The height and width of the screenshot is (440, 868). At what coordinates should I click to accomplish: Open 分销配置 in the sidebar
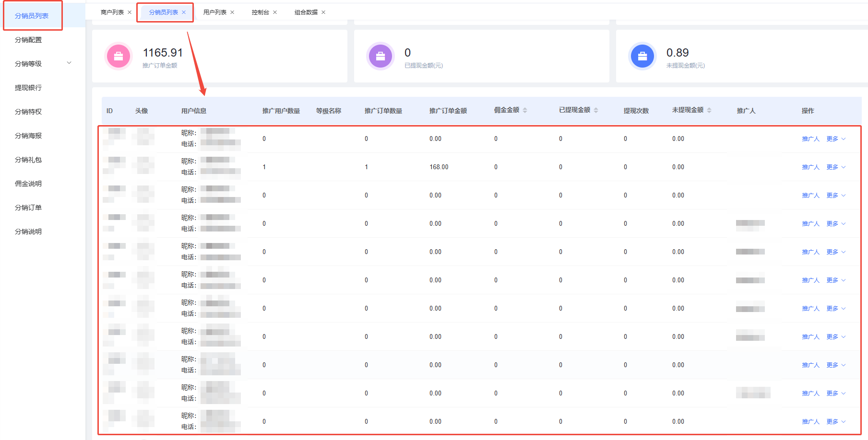pos(28,40)
